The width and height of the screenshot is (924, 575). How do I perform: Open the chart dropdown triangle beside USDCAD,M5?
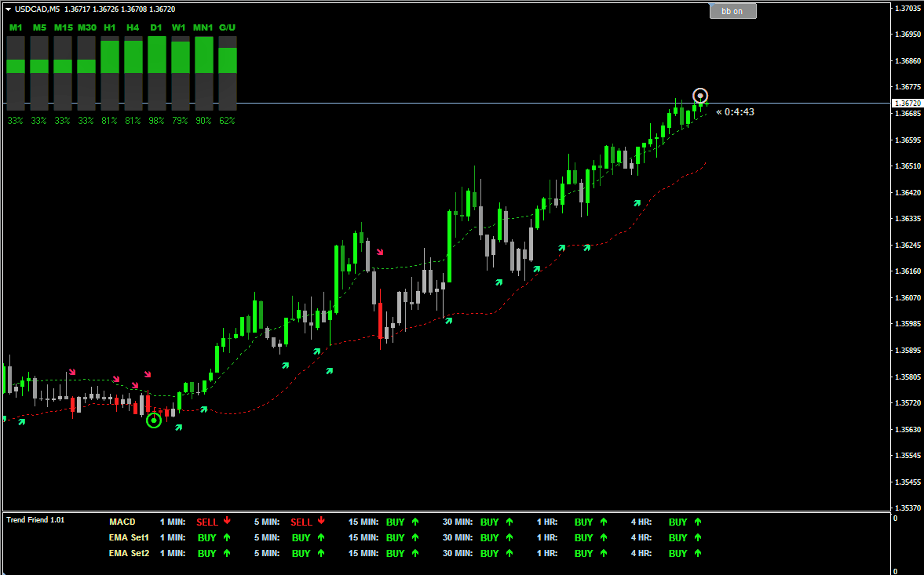click(9, 9)
